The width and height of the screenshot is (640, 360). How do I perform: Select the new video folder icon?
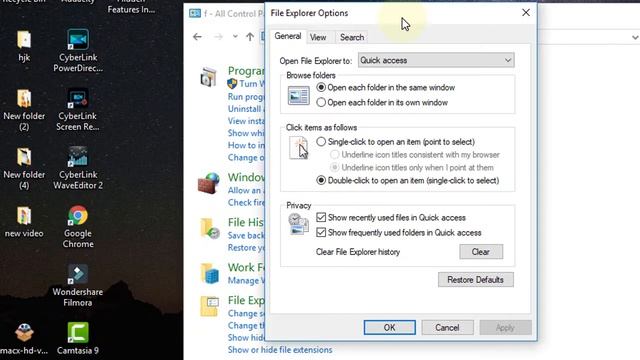point(24,216)
